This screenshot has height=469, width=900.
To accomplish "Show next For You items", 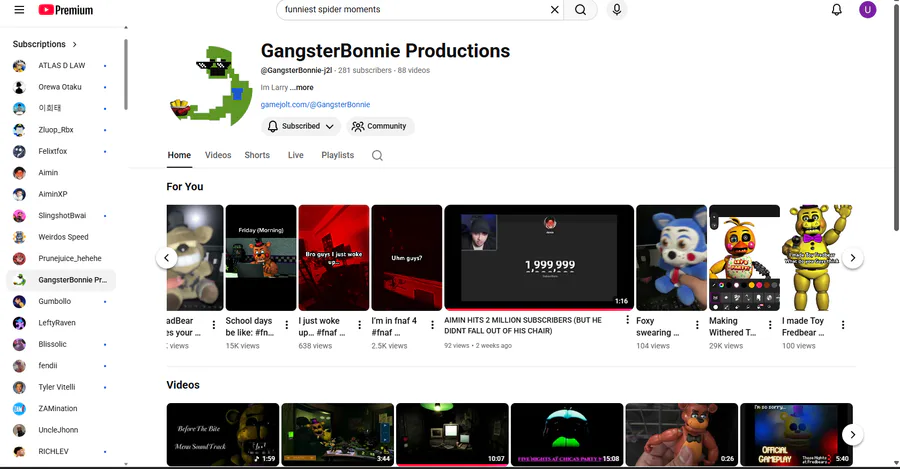I will tap(852, 258).
